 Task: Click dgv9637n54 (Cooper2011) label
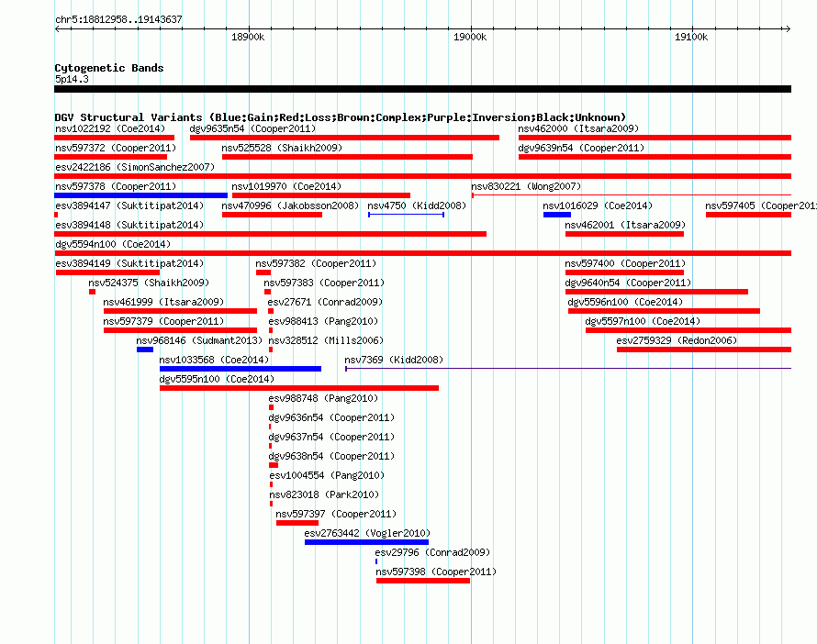click(x=331, y=437)
